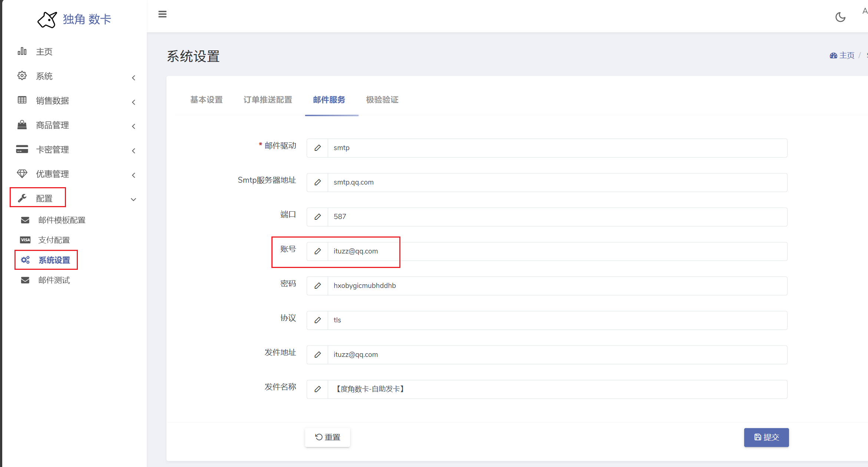Image resolution: width=868 pixels, height=467 pixels.
Task: Switch to the 极验验证 tab
Action: click(382, 100)
